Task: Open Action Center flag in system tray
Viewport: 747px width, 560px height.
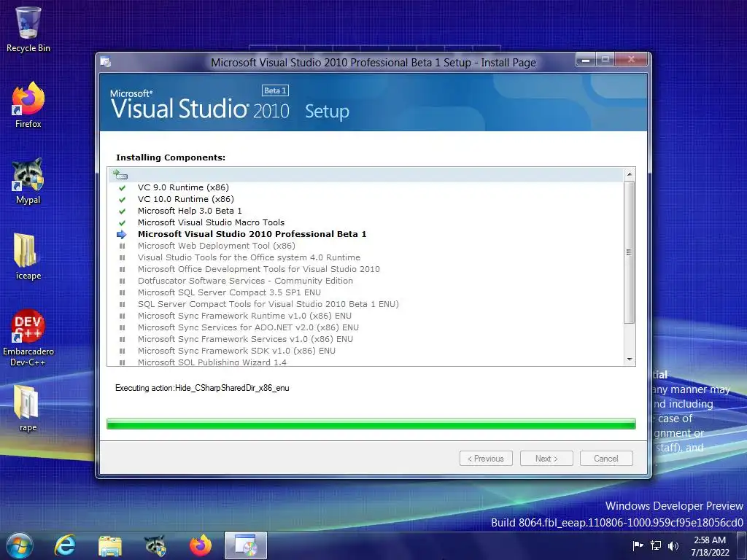Action: [638, 545]
